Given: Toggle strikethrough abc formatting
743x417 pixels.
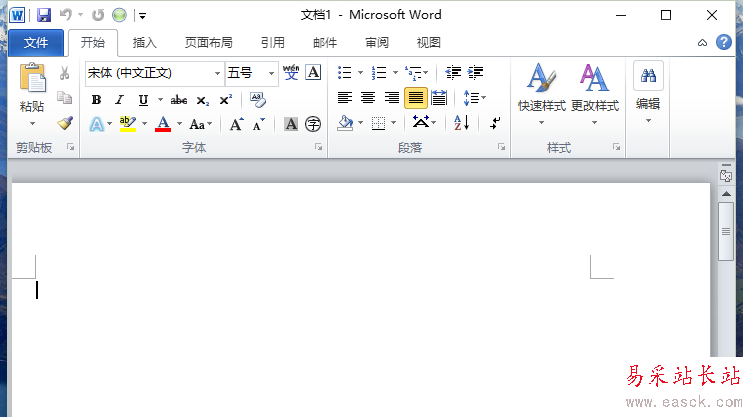Looking at the screenshot, I should (179, 100).
